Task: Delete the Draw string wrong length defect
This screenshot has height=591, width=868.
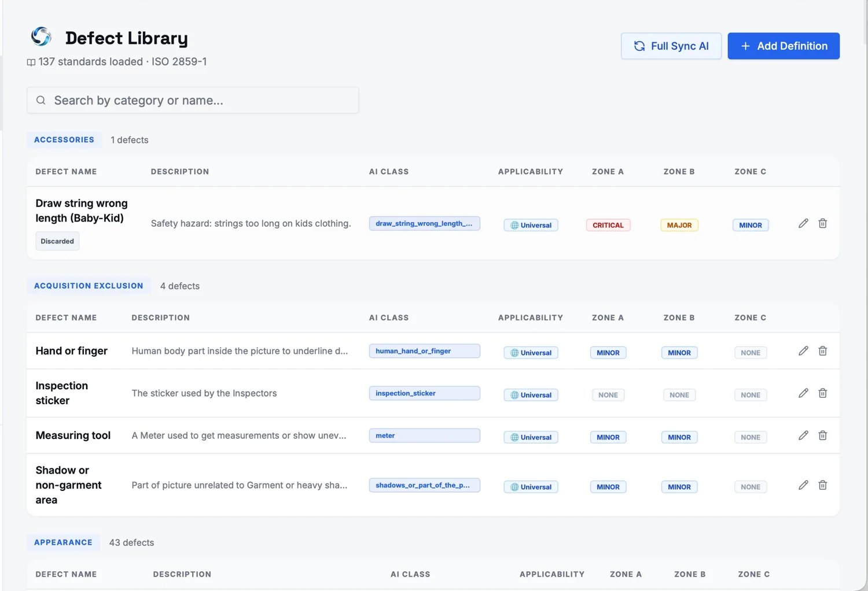Action: click(822, 223)
